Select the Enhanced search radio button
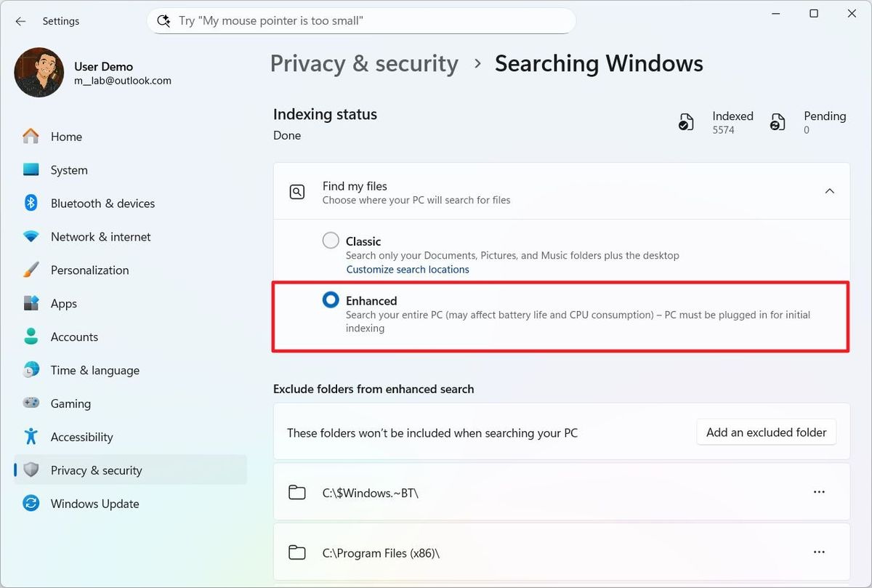Screen dimensions: 872x588 click(331, 299)
